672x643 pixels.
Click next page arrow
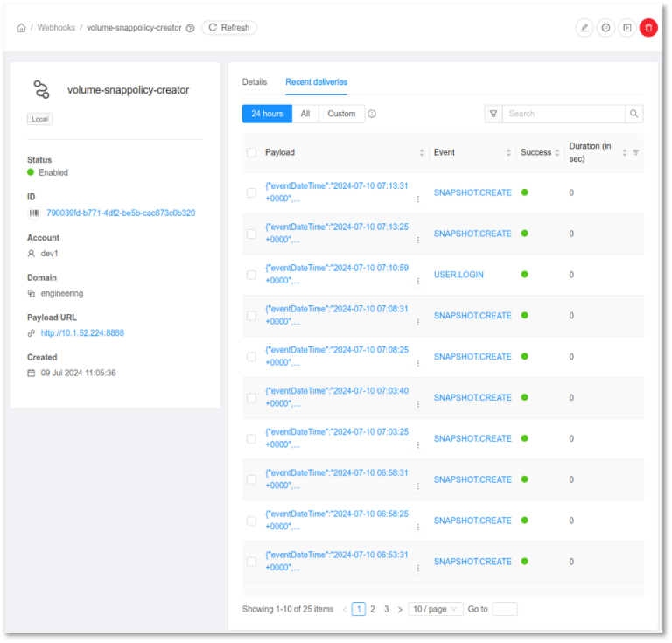(x=400, y=610)
